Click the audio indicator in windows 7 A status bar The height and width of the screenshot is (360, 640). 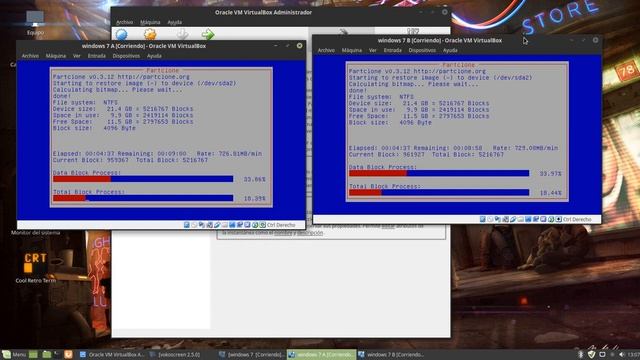tap(202, 225)
